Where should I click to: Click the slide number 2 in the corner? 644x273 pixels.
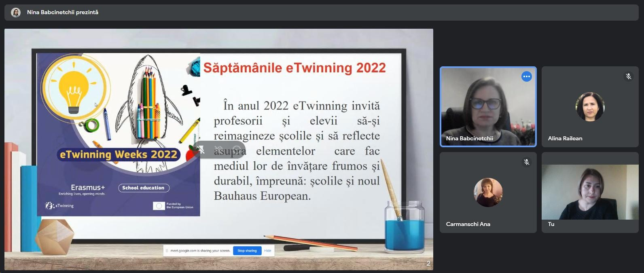point(428,264)
